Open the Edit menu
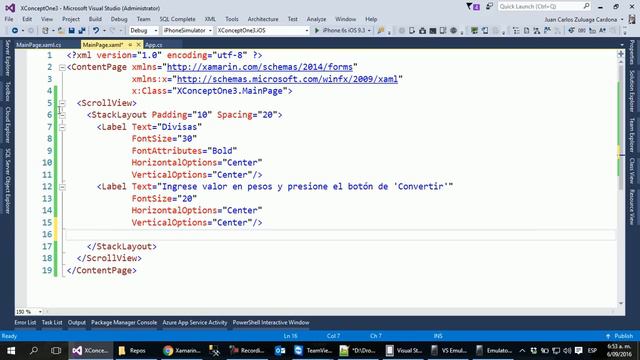This screenshot has width=640, height=360. (27, 19)
